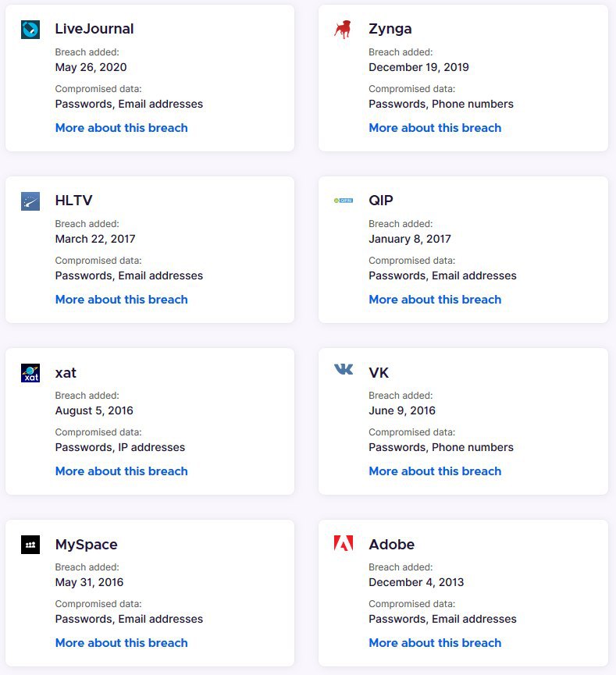
Task: Click the xat planet logo icon
Action: pyautogui.click(x=30, y=373)
